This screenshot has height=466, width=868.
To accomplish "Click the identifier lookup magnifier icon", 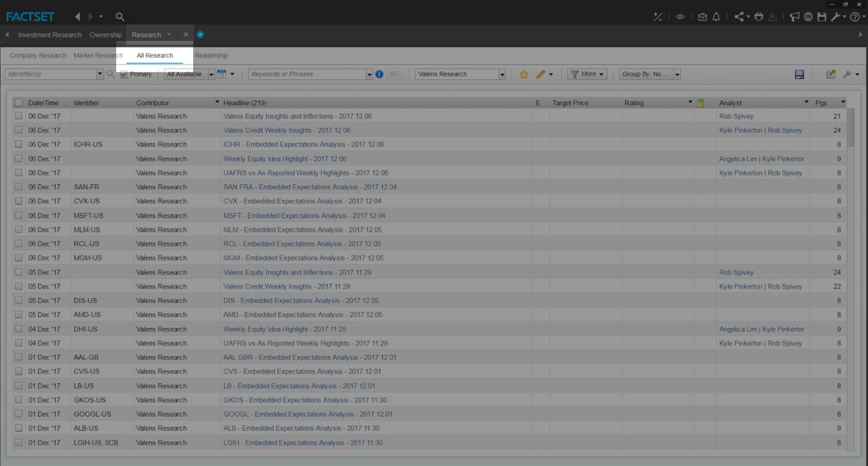I will (x=111, y=74).
